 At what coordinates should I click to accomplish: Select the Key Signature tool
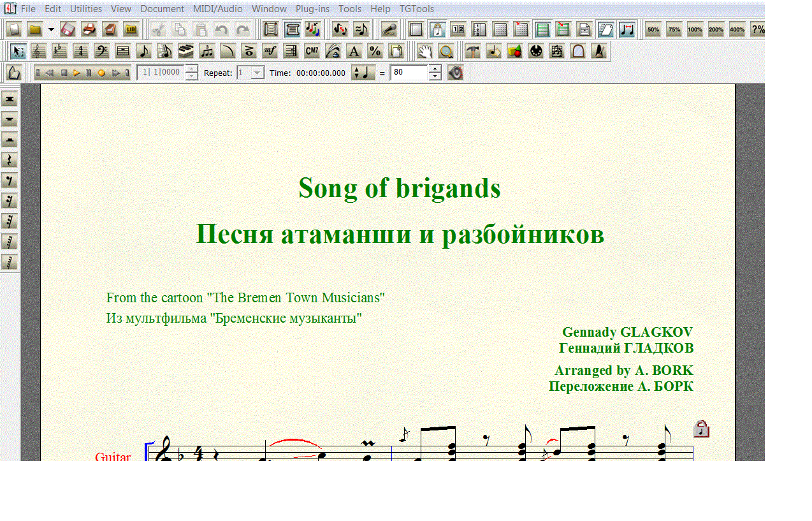click(x=59, y=51)
